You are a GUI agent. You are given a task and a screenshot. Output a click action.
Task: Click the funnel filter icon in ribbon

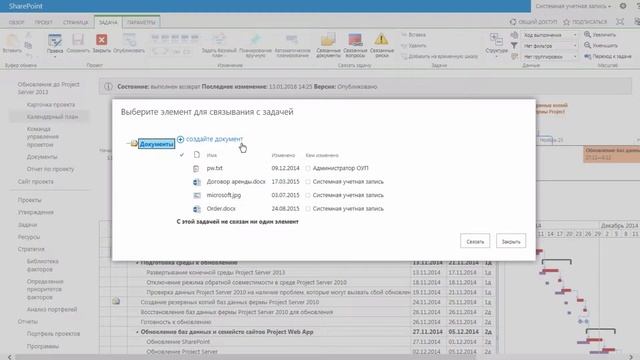pyautogui.click(x=514, y=46)
